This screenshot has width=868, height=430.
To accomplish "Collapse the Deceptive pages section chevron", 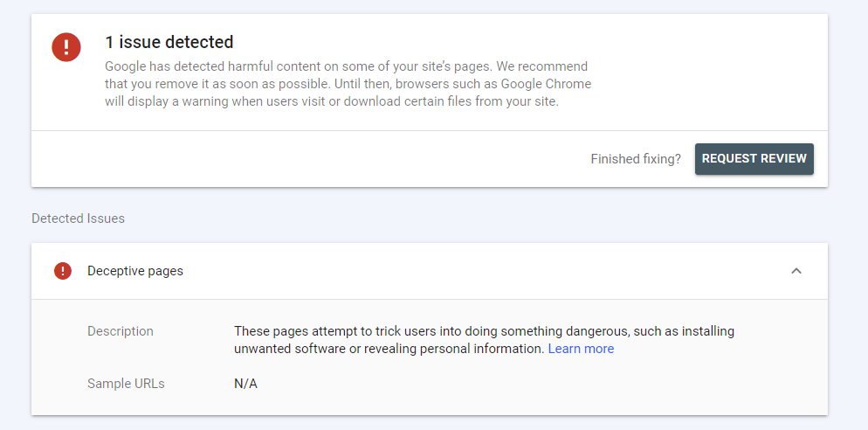I will click(x=796, y=271).
